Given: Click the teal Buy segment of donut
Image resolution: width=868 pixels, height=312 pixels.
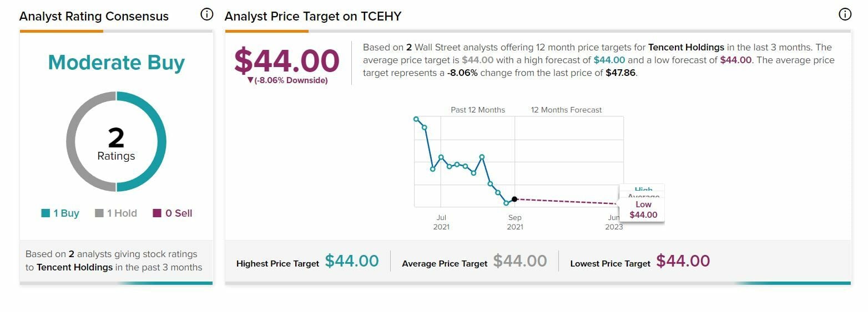Looking at the screenshot, I should (x=159, y=142).
